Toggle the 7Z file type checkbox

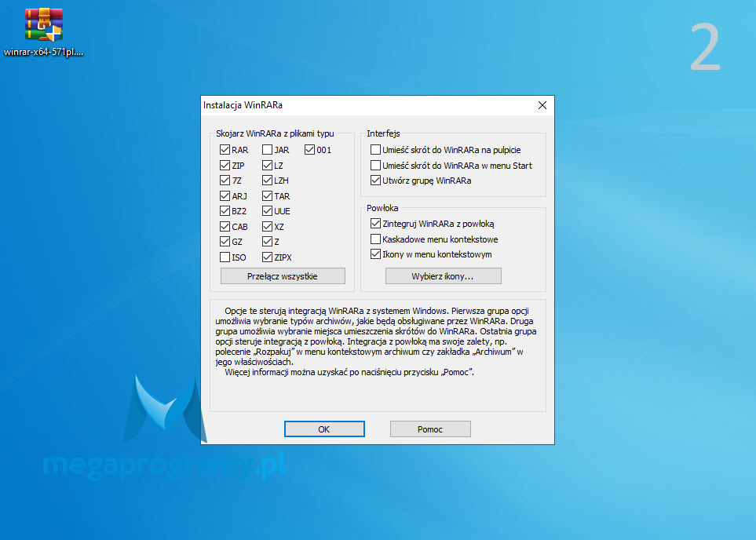click(225, 181)
